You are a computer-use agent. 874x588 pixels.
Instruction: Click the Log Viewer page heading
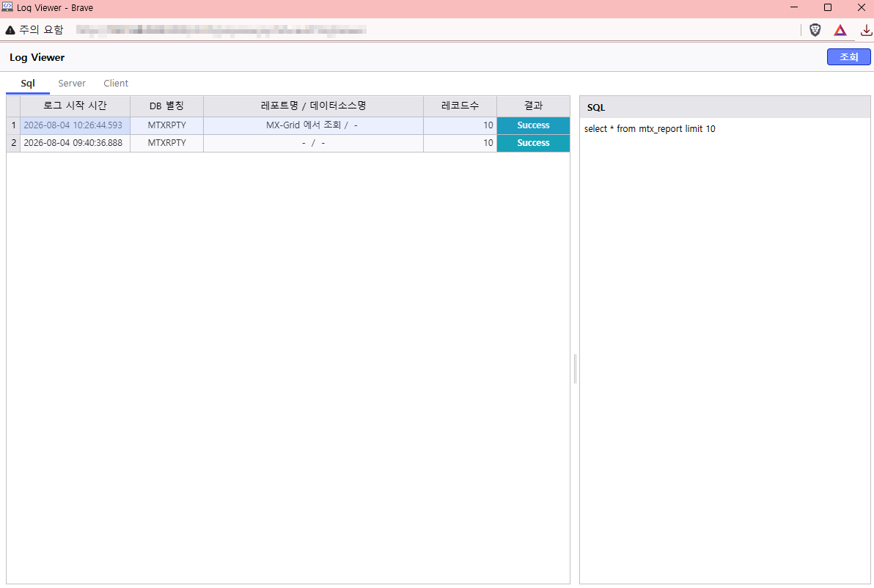(x=37, y=57)
